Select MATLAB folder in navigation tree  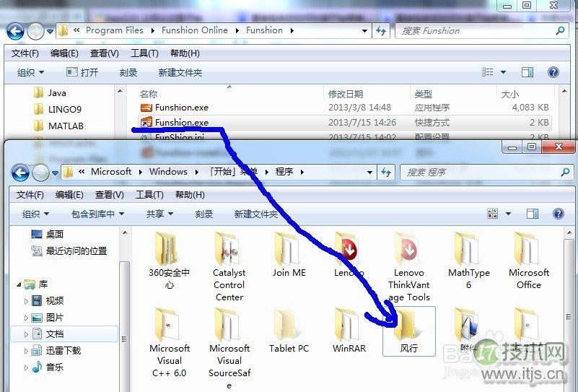coord(59,126)
